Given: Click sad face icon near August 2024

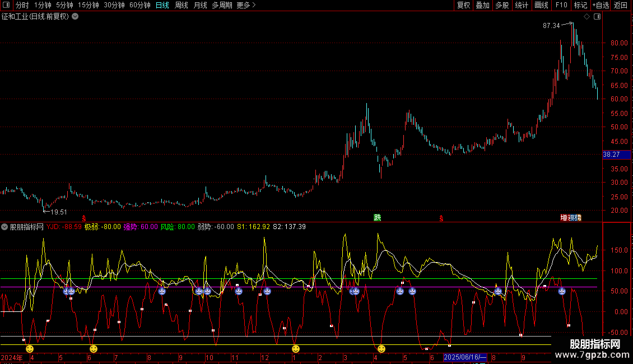Looking at the screenshot, I should [x=162, y=291].
